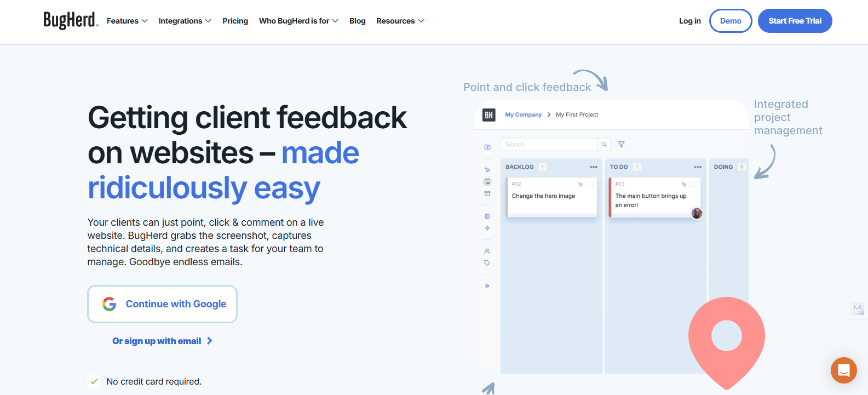Expand the Resources menu
The image size is (868, 395).
point(400,21)
